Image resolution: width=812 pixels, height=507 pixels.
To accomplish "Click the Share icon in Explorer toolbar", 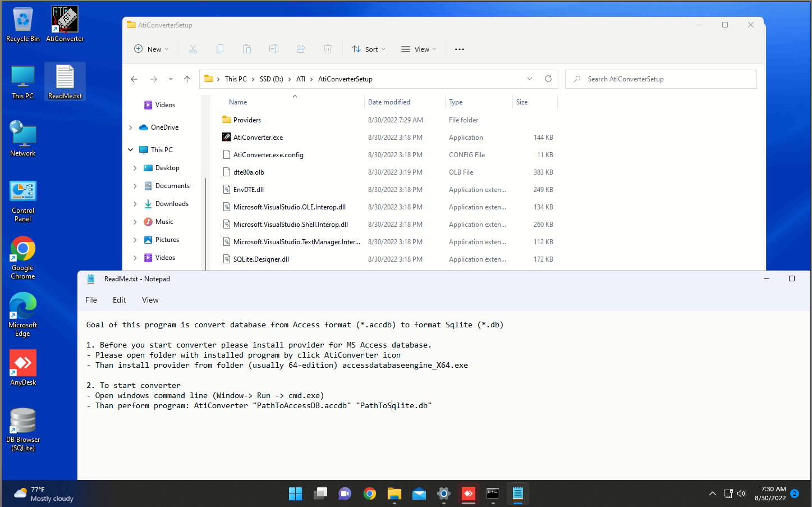I will 301,49.
